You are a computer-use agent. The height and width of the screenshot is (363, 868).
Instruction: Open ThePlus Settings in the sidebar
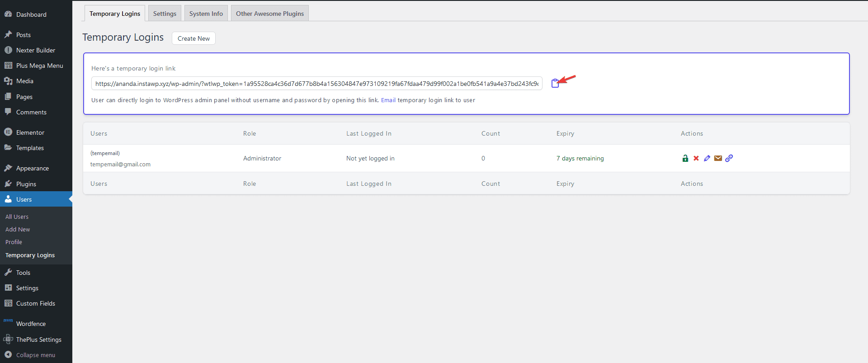point(38,339)
